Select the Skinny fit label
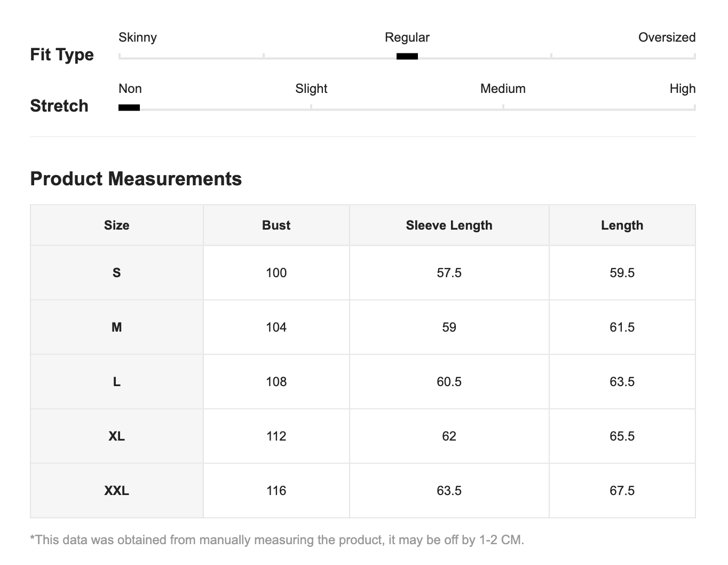This screenshot has width=728, height=565. 138,37
